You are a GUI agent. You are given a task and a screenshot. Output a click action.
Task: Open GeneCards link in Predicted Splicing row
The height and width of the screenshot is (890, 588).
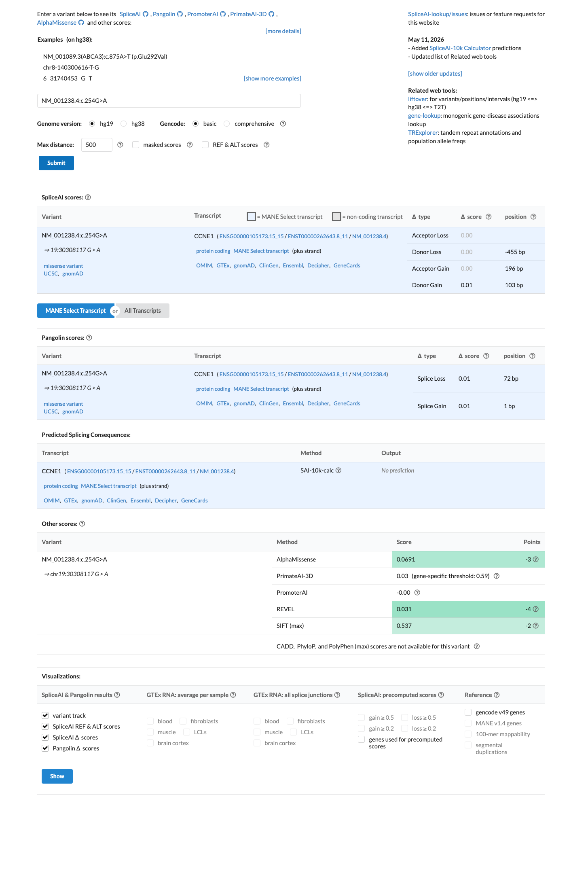coord(194,501)
